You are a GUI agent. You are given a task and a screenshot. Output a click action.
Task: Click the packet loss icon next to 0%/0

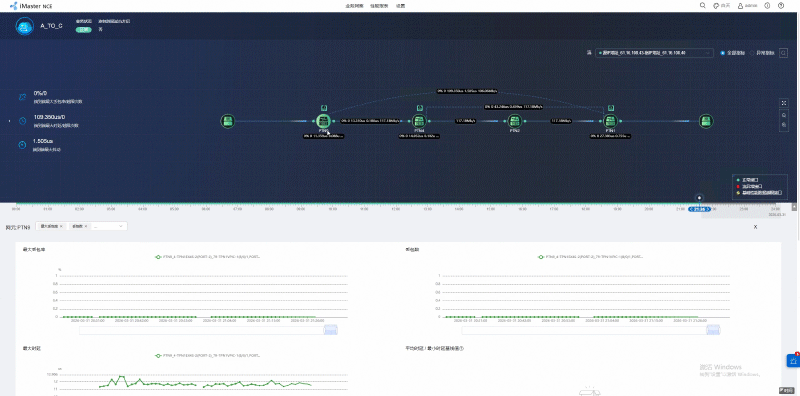point(22,97)
